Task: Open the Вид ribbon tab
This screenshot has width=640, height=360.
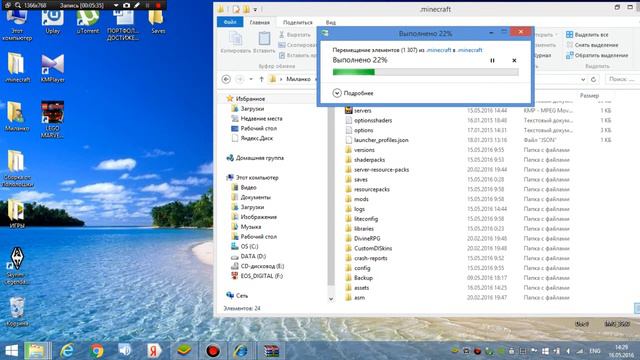Action: (331, 22)
